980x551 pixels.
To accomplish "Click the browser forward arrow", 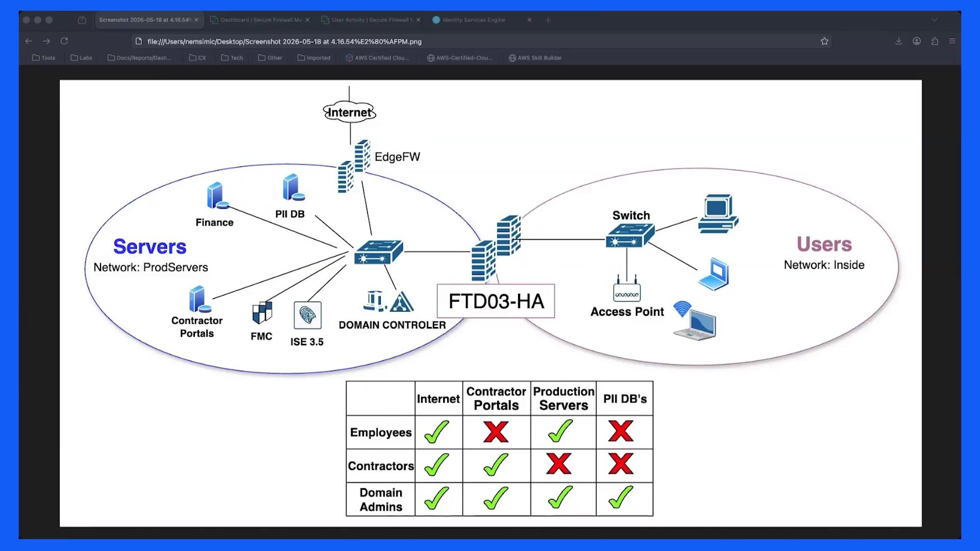I will coord(46,41).
